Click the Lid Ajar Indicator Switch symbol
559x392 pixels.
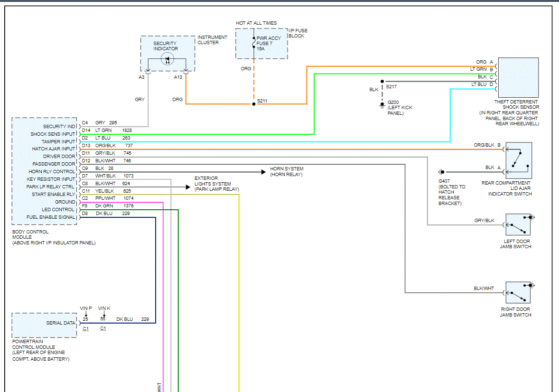tap(519, 160)
